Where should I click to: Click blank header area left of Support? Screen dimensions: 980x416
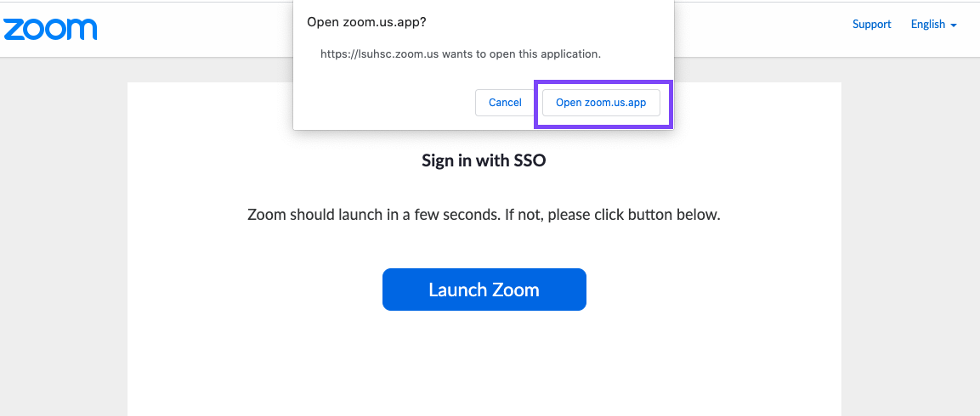pyautogui.click(x=765, y=25)
